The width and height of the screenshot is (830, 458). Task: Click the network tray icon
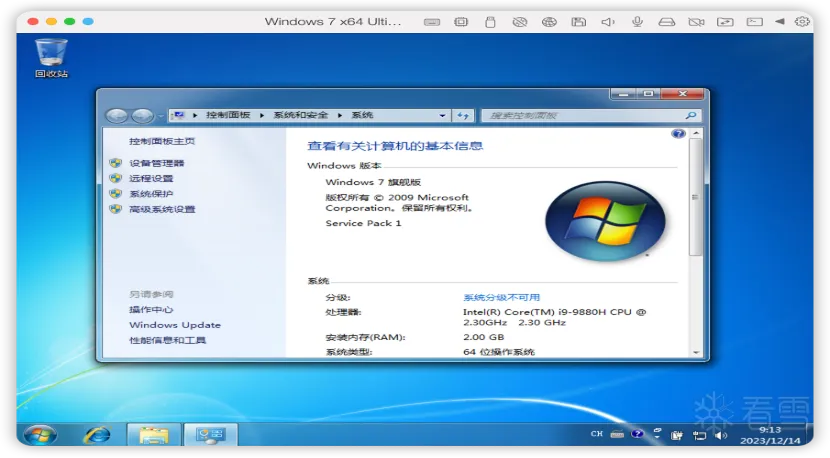click(699, 435)
